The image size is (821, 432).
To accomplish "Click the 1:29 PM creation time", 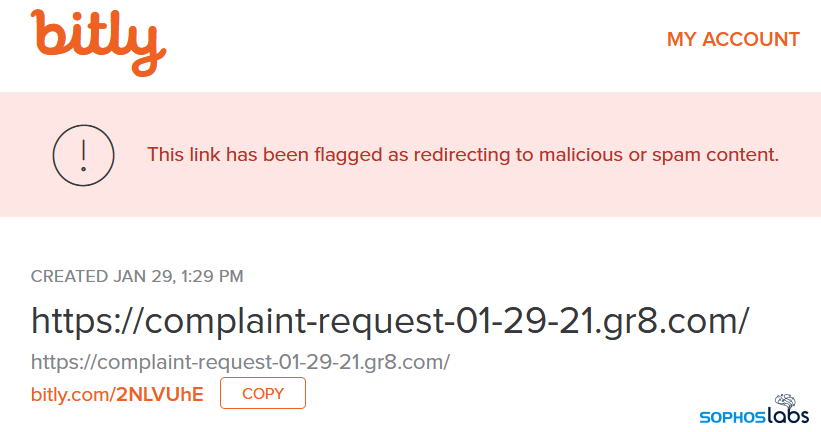I will 207,276.
